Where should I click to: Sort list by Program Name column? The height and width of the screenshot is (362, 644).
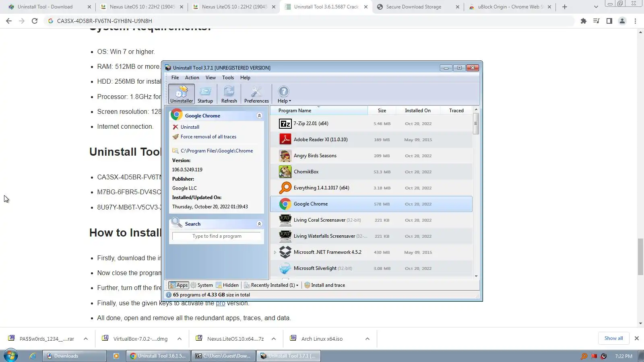tap(319, 111)
